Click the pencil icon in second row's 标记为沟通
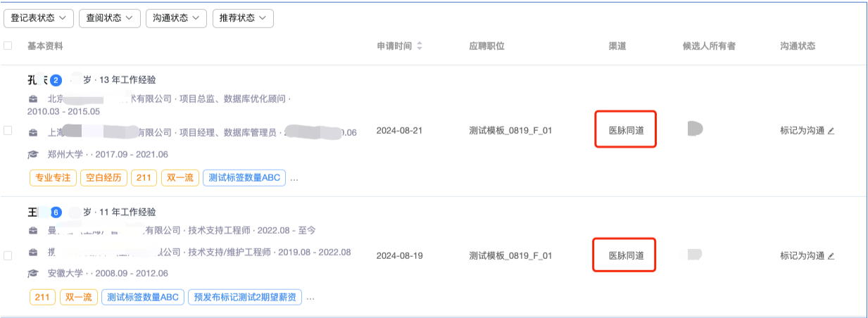The image size is (868, 318). click(x=831, y=256)
